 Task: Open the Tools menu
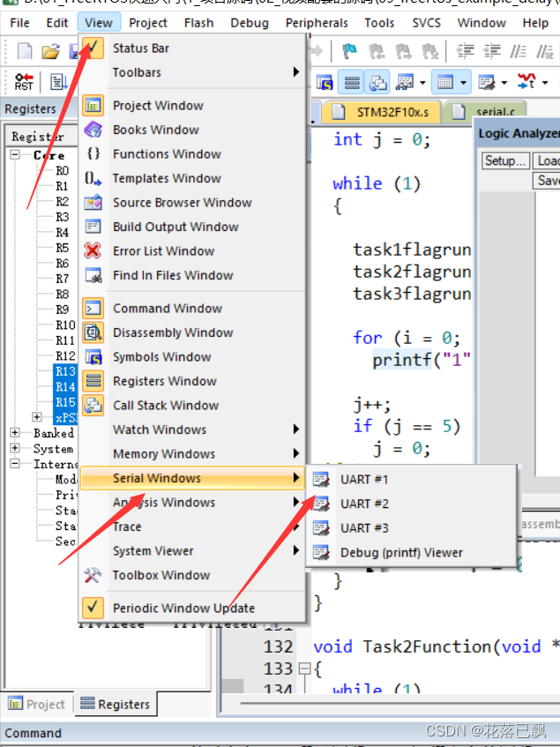(379, 23)
